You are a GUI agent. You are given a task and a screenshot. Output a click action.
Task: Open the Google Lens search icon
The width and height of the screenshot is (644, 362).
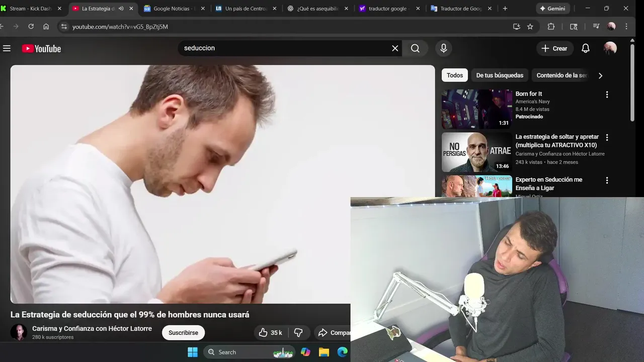(574, 27)
